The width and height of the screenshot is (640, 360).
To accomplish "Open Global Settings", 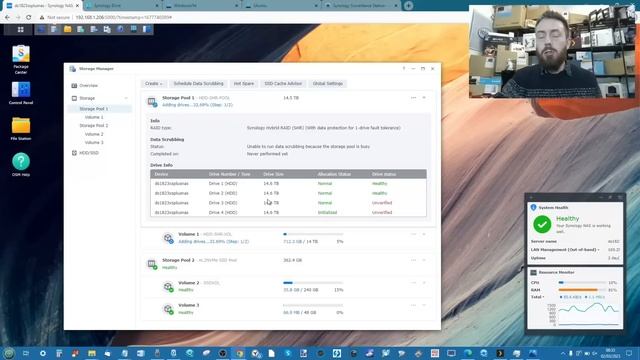I will [327, 84].
